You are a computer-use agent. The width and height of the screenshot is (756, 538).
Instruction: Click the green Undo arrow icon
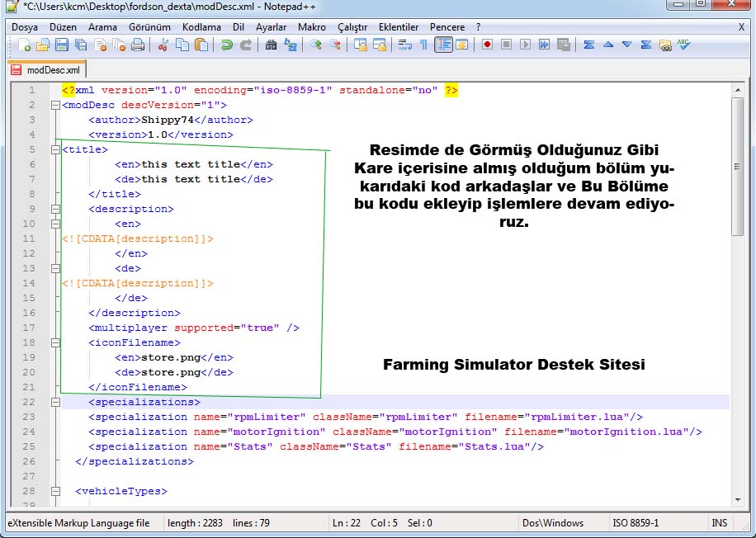tap(226, 45)
